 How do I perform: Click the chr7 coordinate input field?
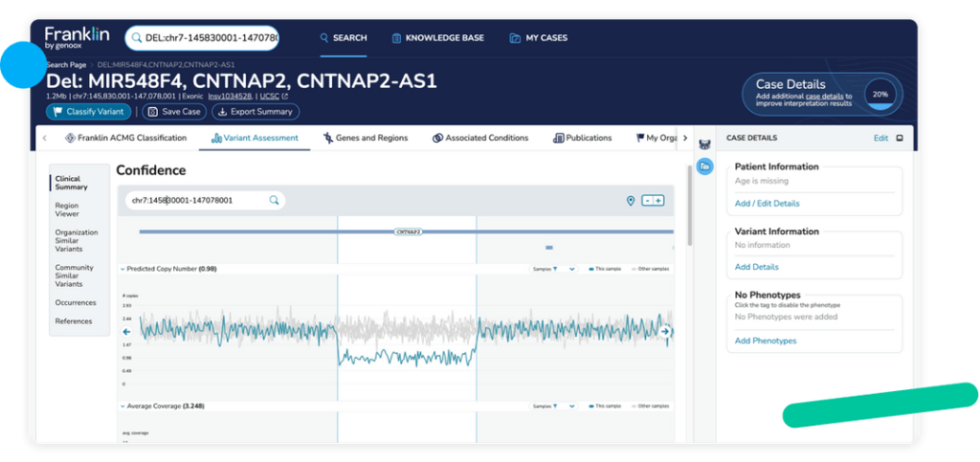tap(197, 201)
